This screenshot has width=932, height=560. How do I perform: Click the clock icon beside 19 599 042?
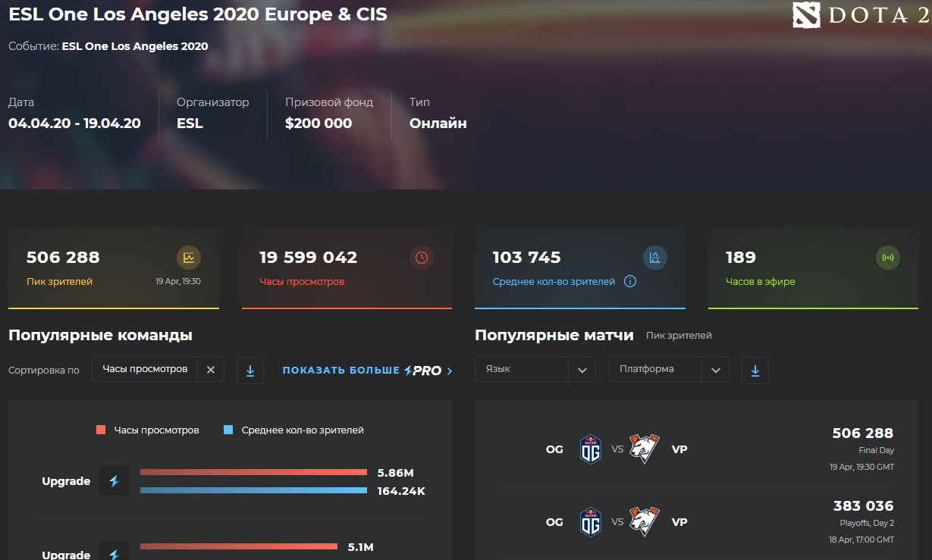[x=422, y=258]
